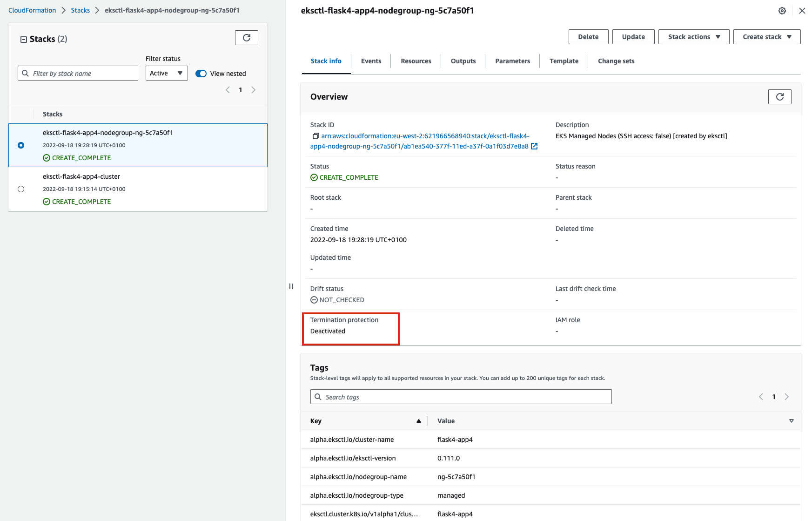Screen dimensions: 812x521
Task: Click the alpha.eksctl.io/eksctl-version tag key
Action: click(353, 458)
